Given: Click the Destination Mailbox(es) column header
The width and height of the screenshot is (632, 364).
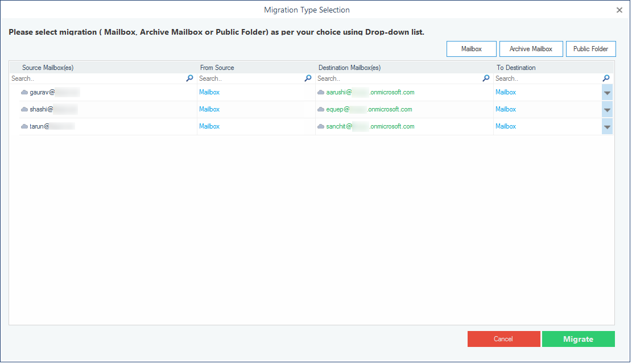Looking at the screenshot, I should coord(349,68).
